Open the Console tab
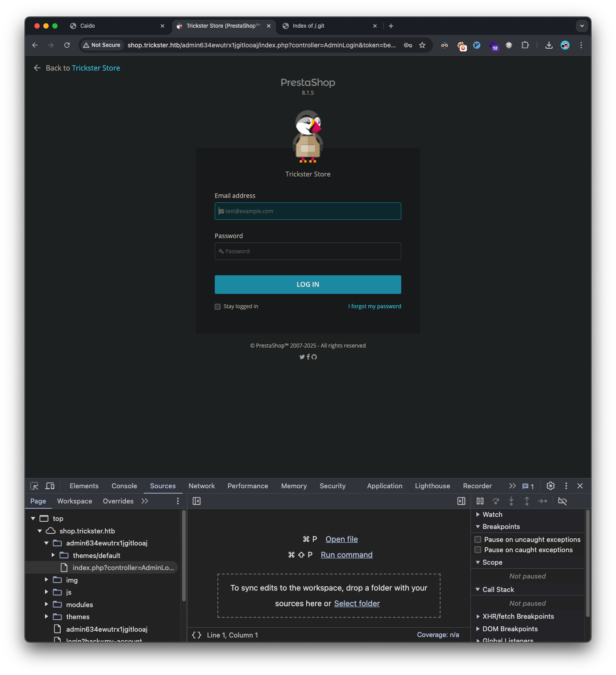 [x=124, y=486]
